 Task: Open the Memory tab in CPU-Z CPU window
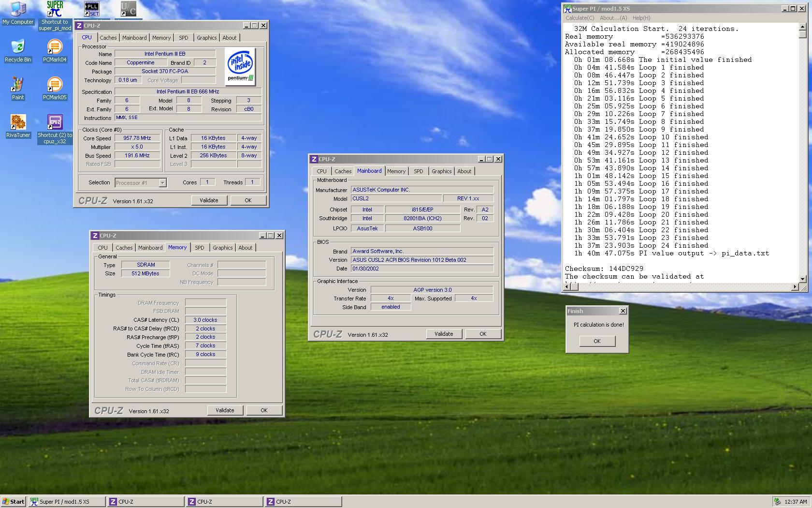click(x=161, y=38)
